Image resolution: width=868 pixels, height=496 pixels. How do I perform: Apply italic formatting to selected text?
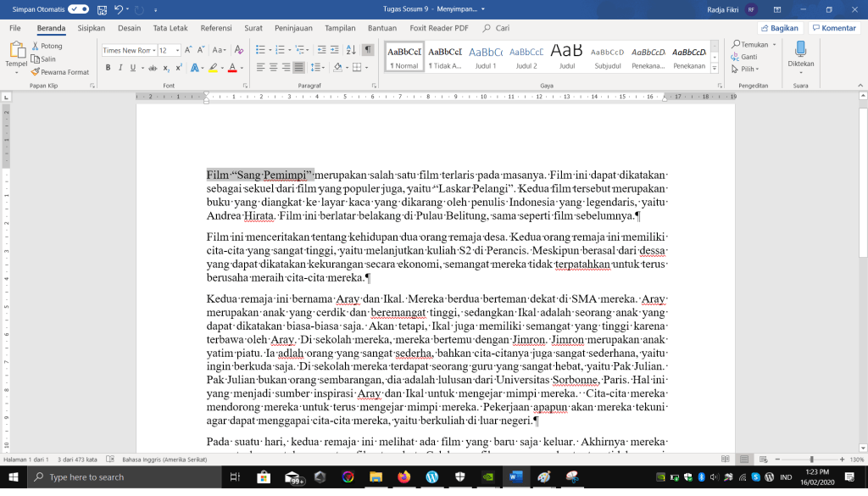[x=121, y=68]
